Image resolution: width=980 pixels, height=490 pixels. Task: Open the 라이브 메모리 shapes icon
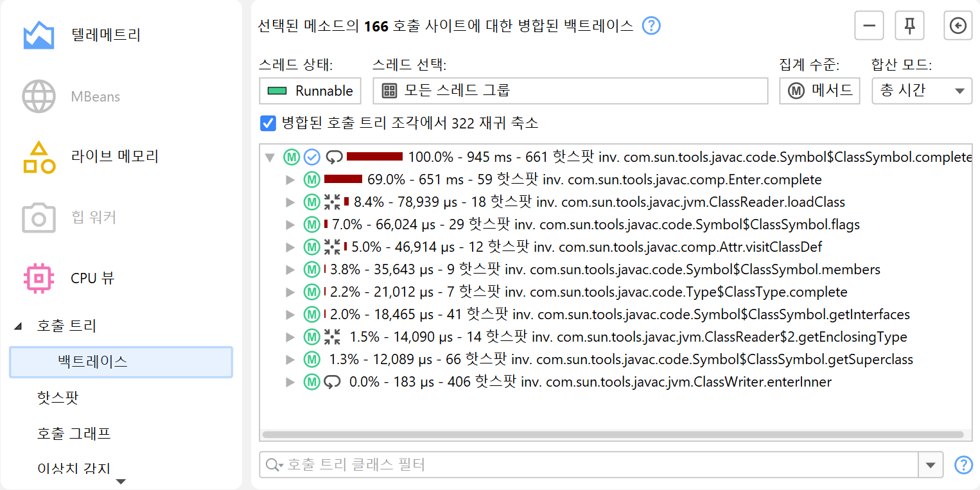(39, 157)
